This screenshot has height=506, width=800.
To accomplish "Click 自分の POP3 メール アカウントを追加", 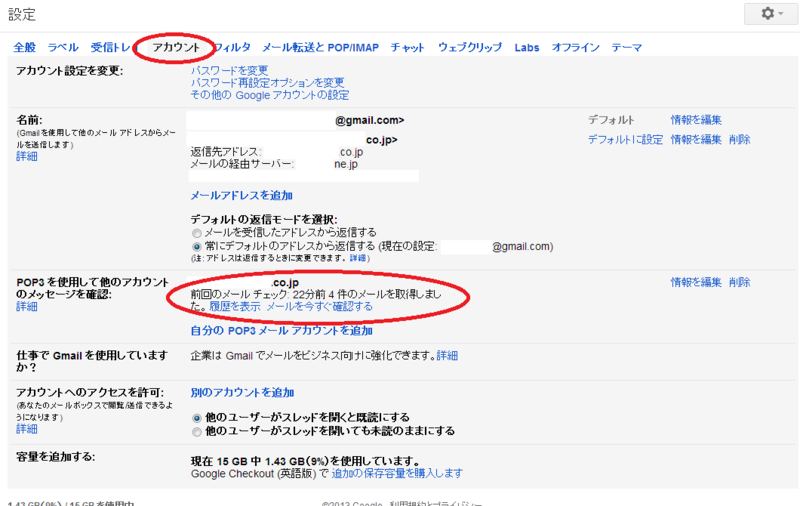I will [x=282, y=331].
